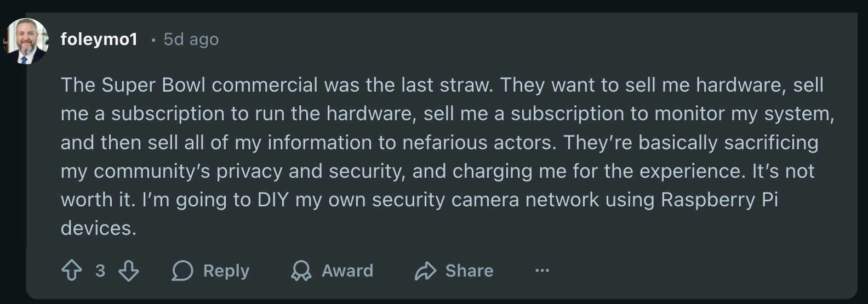Open the three-dot more options menu
Viewport: 868px width, 304px height.
542,271
